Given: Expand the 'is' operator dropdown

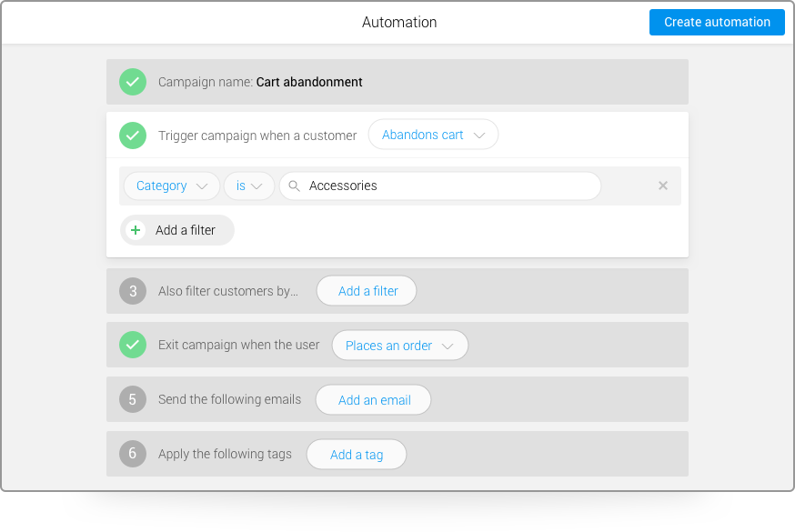Looking at the screenshot, I should click(249, 186).
